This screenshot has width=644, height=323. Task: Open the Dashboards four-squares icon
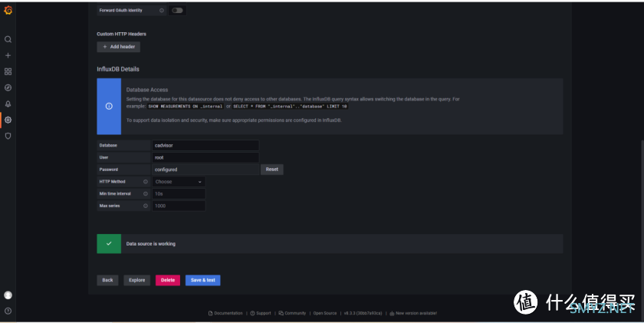click(8, 71)
